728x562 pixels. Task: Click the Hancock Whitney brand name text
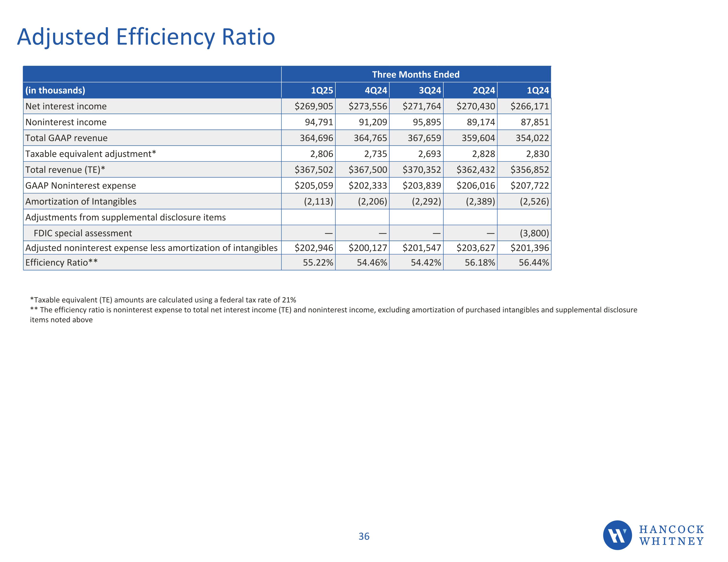pos(671,535)
